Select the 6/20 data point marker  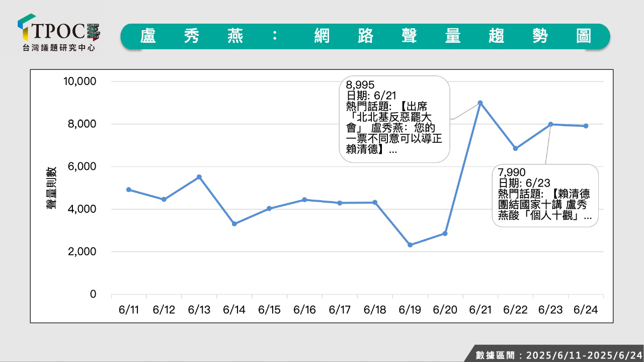pyautogui.click(x=445, y=233)
